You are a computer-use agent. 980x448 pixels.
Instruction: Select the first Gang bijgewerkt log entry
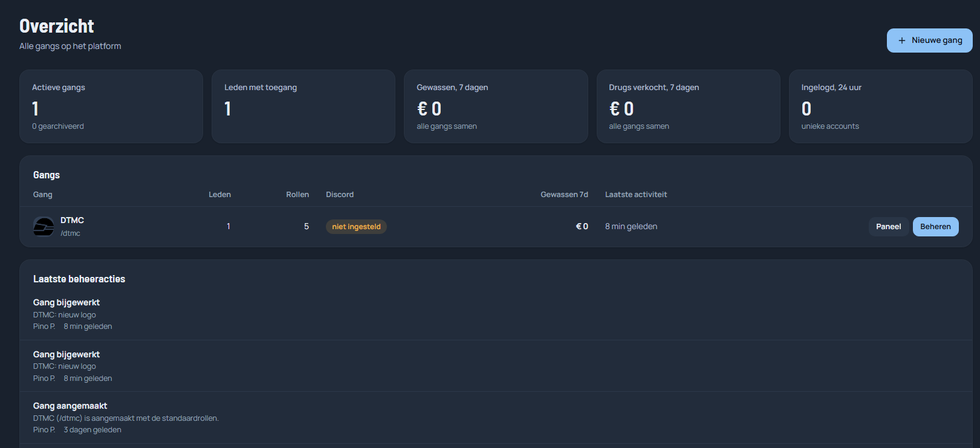[x=496, y=314]
